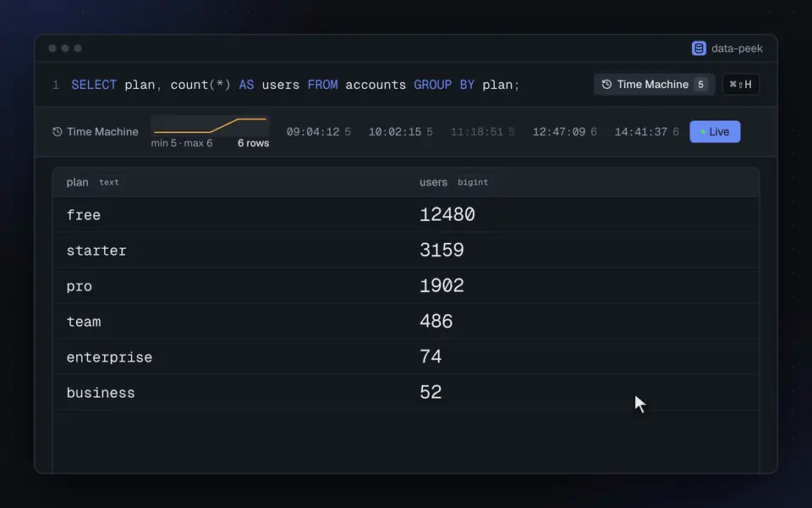Click the 12480 users value

pyautogui.click(x=447, y=214)
